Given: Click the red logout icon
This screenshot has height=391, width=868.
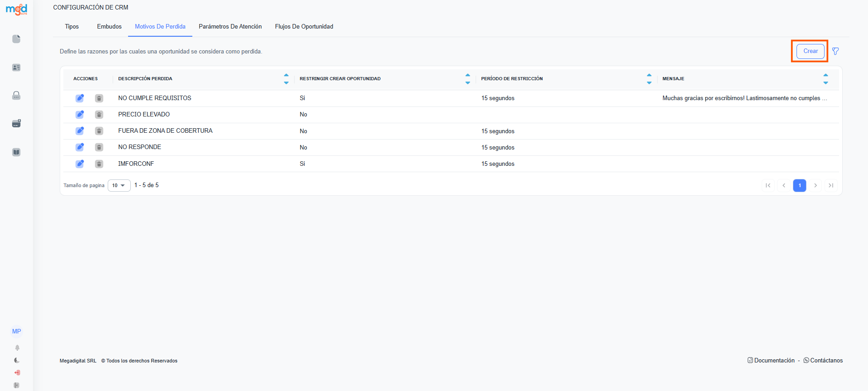Looking at the screenshot, I should coord(17,373).
